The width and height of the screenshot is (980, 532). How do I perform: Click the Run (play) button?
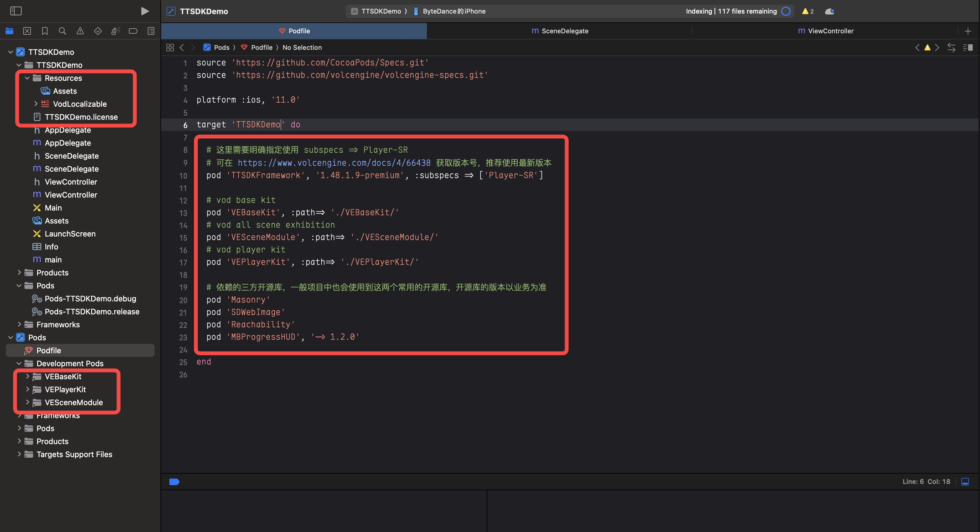coord(145,11)
